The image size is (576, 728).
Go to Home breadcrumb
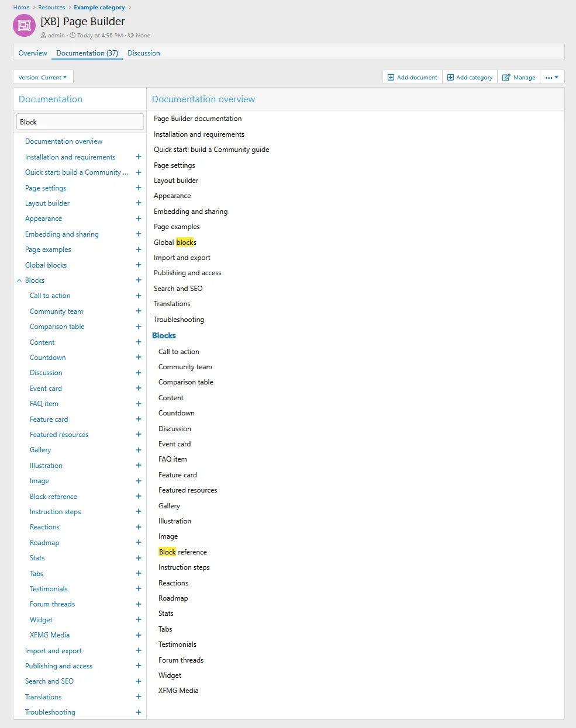tap(21, 8)
